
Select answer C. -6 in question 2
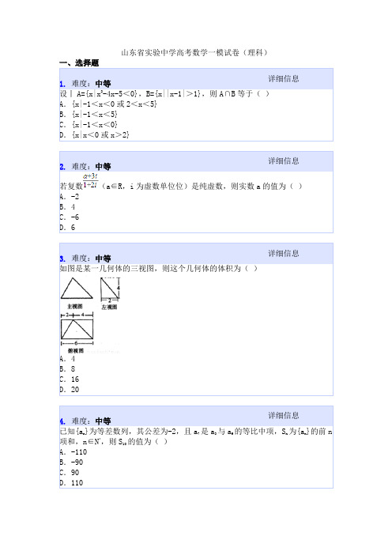(x=70, y=217)
